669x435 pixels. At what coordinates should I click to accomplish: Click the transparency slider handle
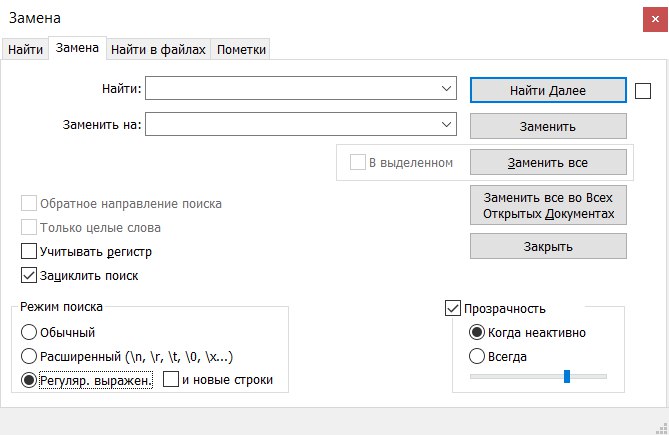coord(566,376)
